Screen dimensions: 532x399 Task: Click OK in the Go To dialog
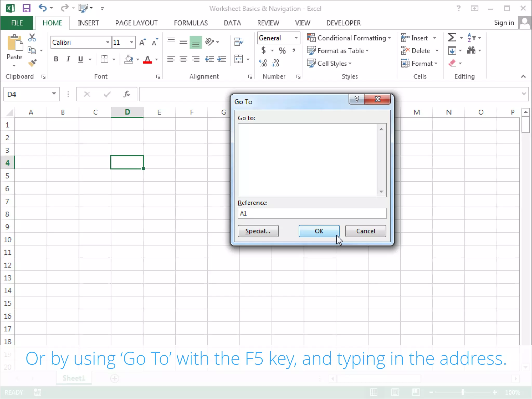coord(319,231)
